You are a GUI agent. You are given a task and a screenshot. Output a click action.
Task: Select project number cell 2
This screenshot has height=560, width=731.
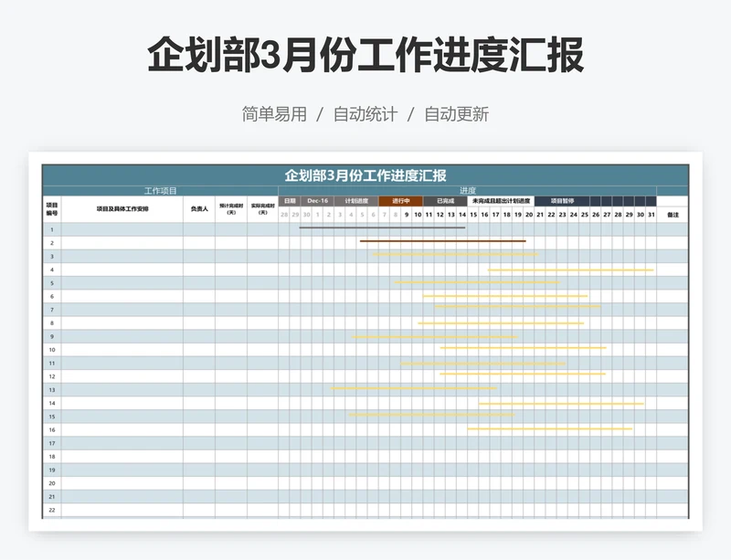tap(52, 243)
